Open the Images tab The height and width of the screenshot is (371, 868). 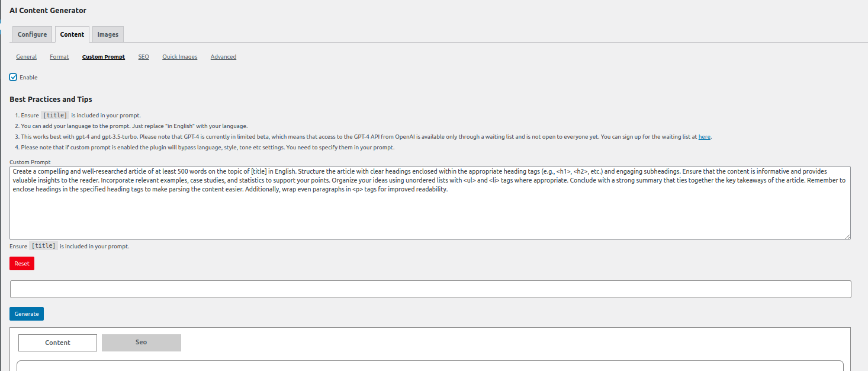pos(108,34)
